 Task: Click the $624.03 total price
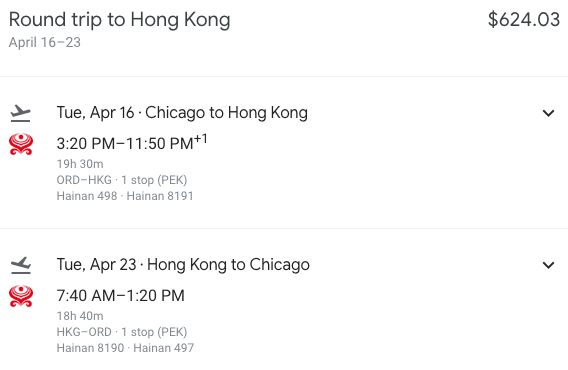524,19
